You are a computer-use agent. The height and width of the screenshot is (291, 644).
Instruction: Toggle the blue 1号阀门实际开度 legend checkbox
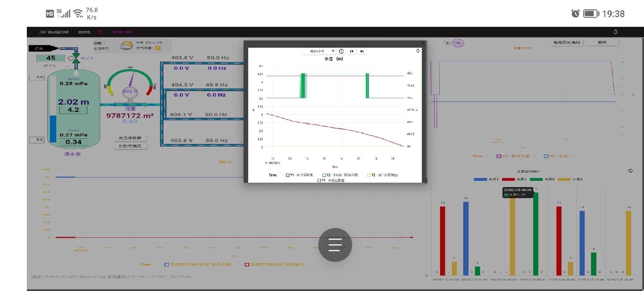coord(166,265)
